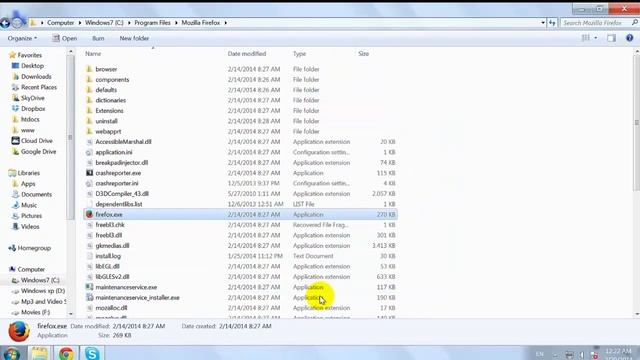640x360 pixels.
Task: Click the file list vertical scrollbar
Action: click(637, 122)
